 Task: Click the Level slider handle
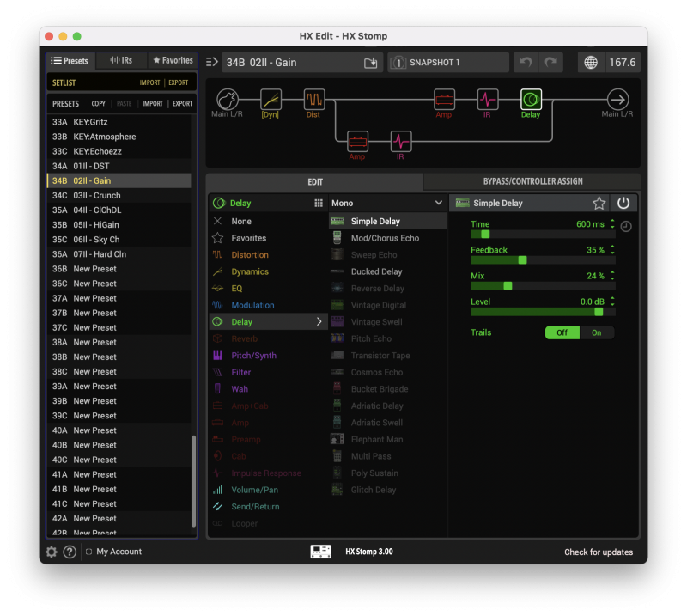[599, 312]
